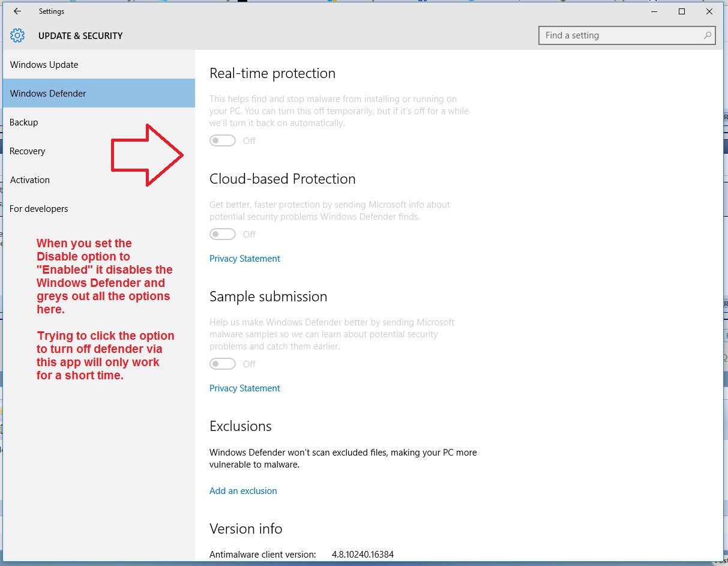Close the Settings window
Image resolution: width=728 pixels, height=566 pixels.
click(x=709, y=11)
